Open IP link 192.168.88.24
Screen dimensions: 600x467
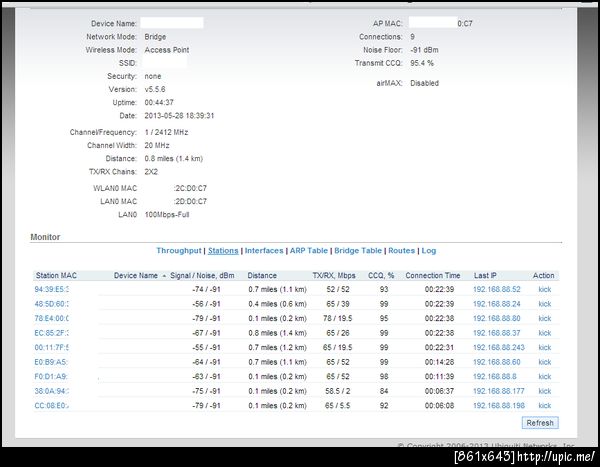pyautogui.click(x=497, y=304)
